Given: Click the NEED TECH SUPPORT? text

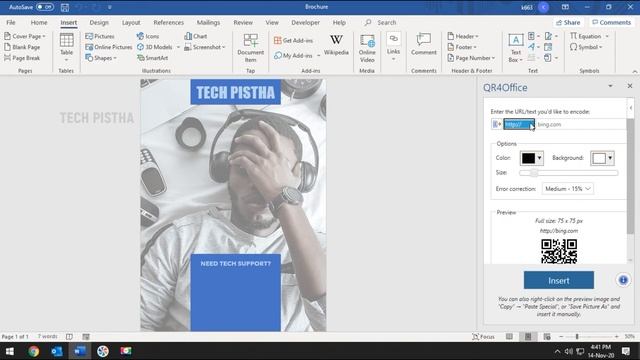Looking at the screenshot, I should [236, 264].
